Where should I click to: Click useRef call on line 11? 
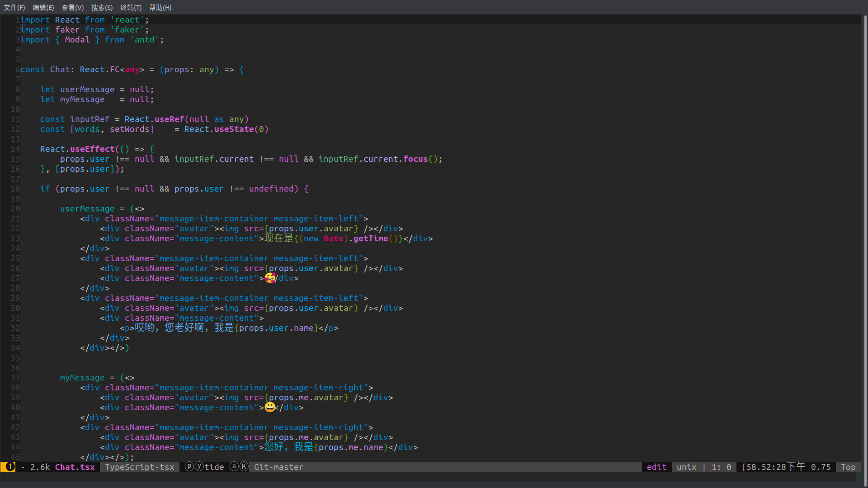click(x=169, y=119)
